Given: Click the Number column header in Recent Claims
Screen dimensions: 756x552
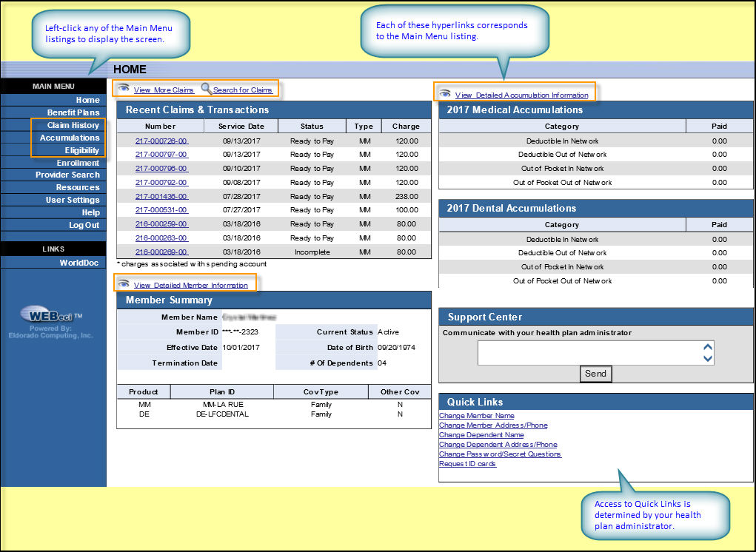Looking at the screenshot, I should (x=161, y=127).
